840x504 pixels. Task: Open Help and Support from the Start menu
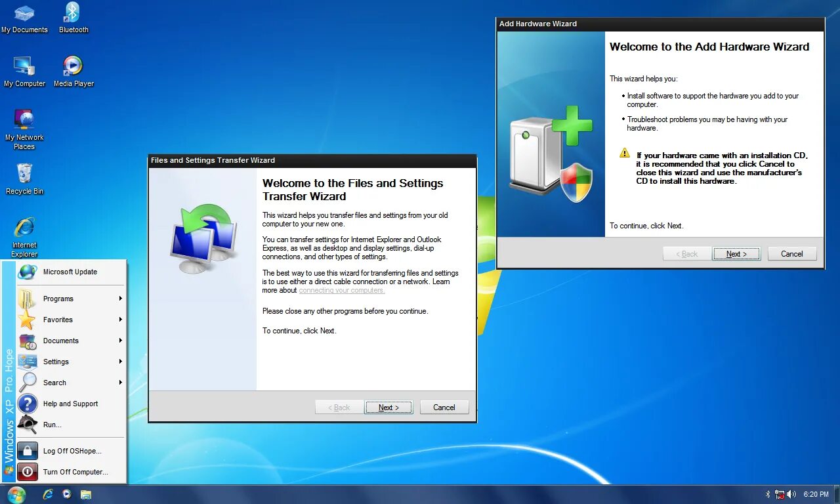(x=71, y=404)
